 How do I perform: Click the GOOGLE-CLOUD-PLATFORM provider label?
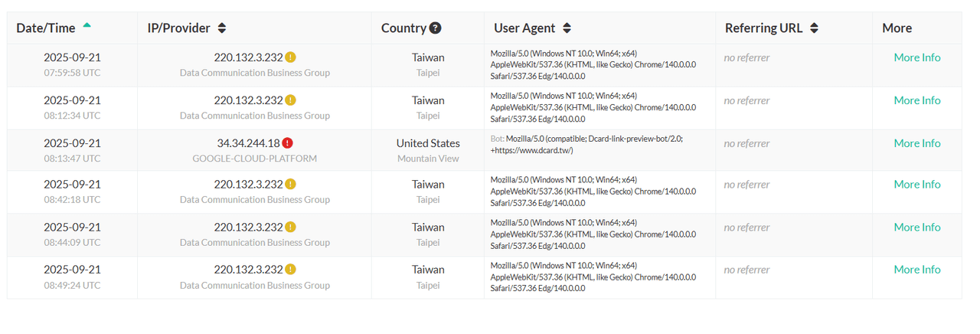pyautogui.click(x=255, y=159)
